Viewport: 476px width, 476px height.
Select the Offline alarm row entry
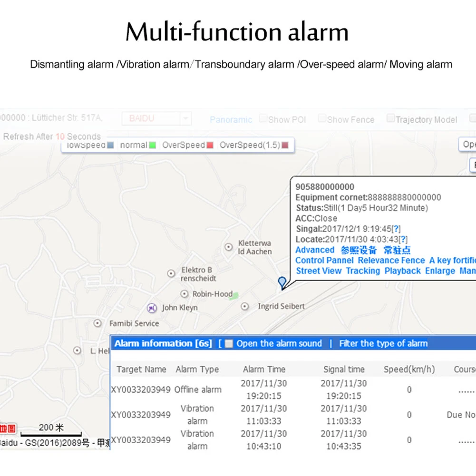pyautogui.click(x=293, y=389)
